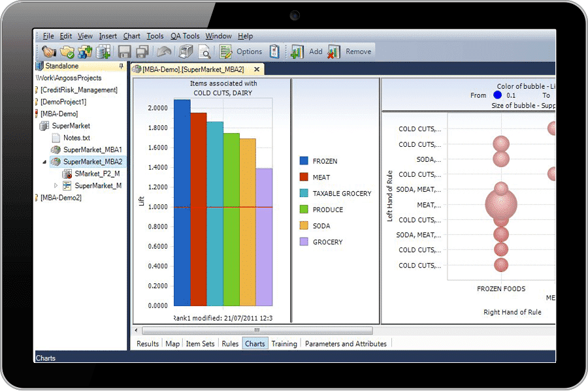Switch to the Rules tab
The width and height of the screenshot is (588, 391).
tap(230, 343)
